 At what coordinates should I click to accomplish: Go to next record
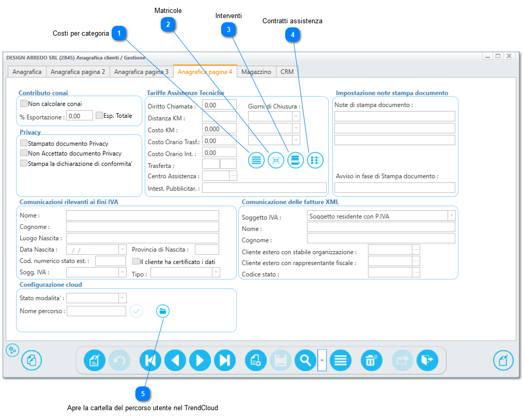coord(200,361)
